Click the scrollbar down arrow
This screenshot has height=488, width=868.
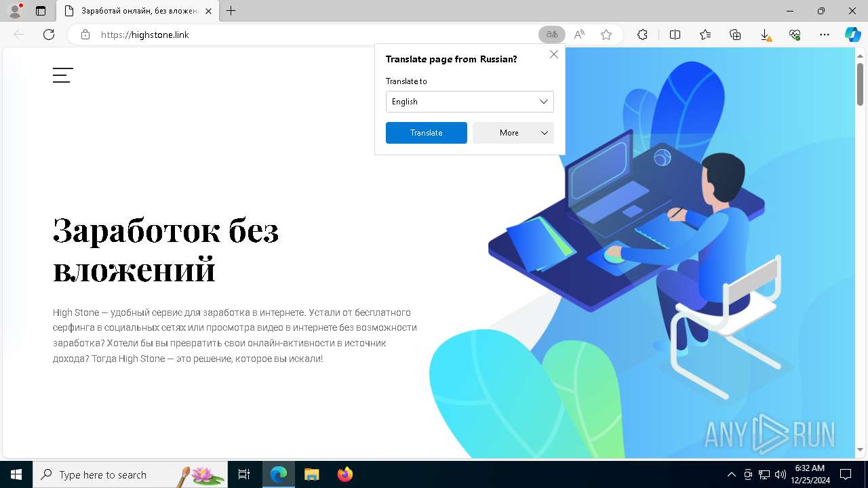(x=860, y=450)
